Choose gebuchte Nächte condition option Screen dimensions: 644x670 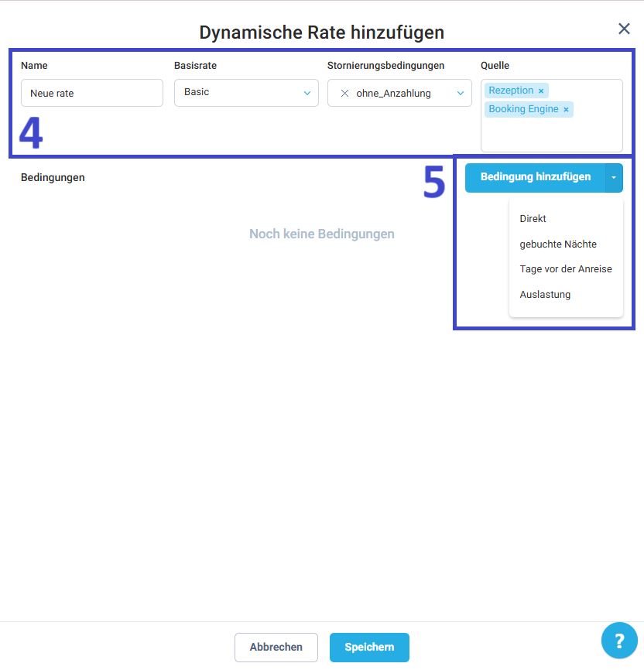tap(558, 244)
